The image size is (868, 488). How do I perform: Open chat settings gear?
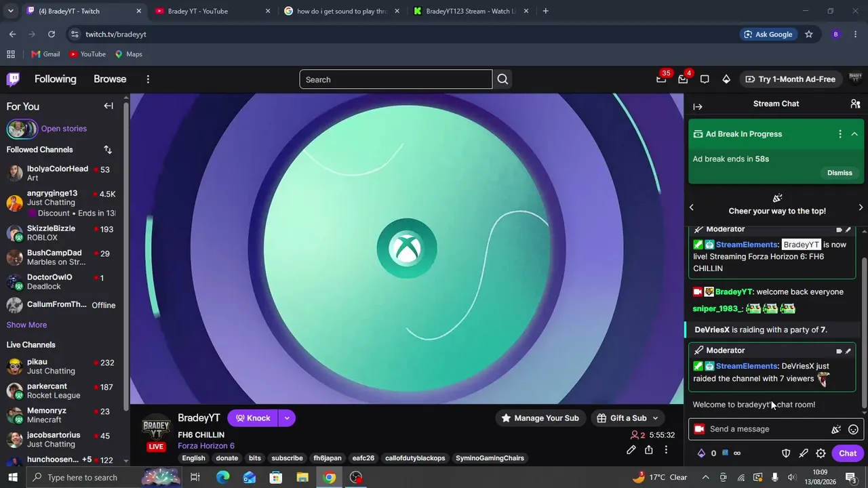point(821,453)
